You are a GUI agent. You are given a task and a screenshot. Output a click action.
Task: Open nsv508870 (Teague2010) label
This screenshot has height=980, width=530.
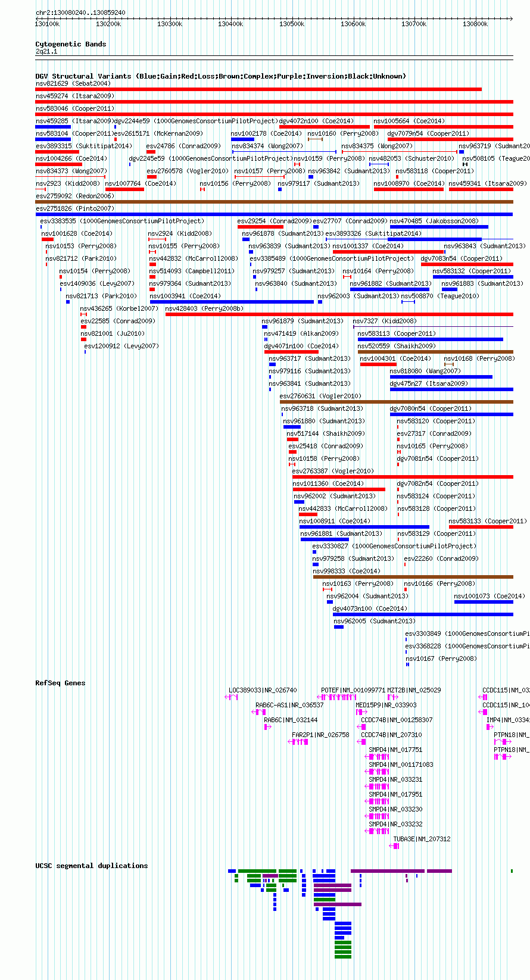tap(440, 296)
